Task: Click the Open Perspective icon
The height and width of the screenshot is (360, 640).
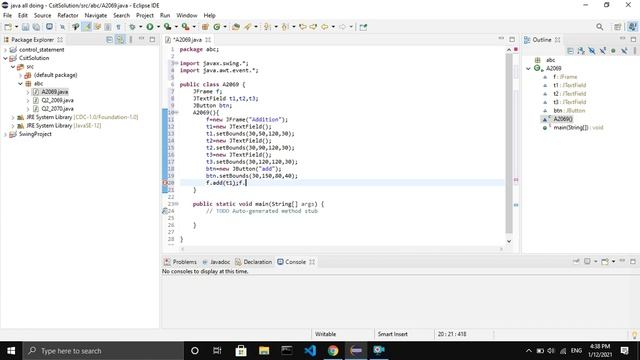Action: click(618, 27)
